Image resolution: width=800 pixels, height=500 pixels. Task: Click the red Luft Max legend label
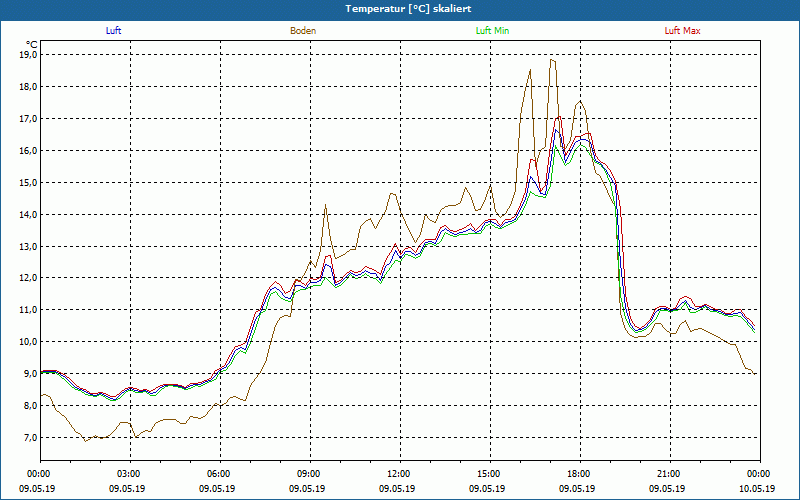tap(682, 31)
